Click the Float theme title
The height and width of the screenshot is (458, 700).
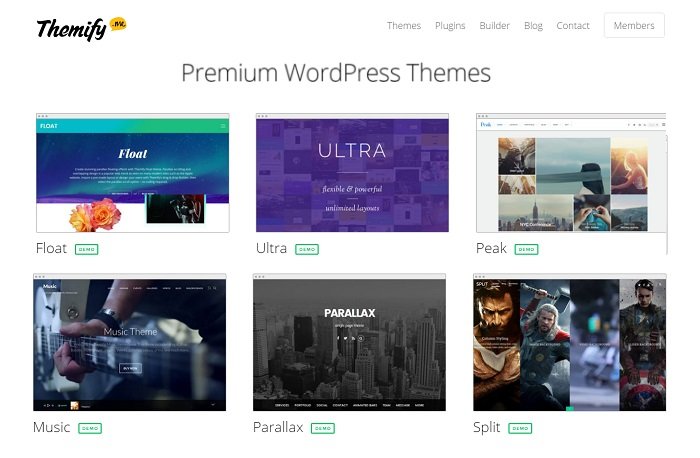[x=51, y=248]
